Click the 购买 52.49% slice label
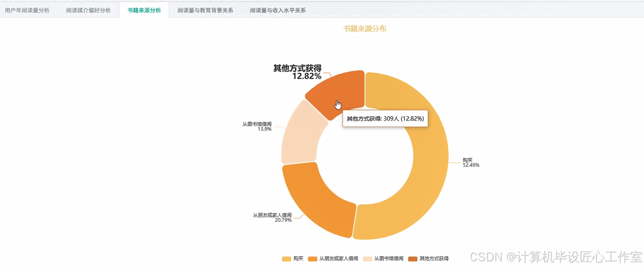The height and width of the screenshot is (268, 644). click(471, 163)
